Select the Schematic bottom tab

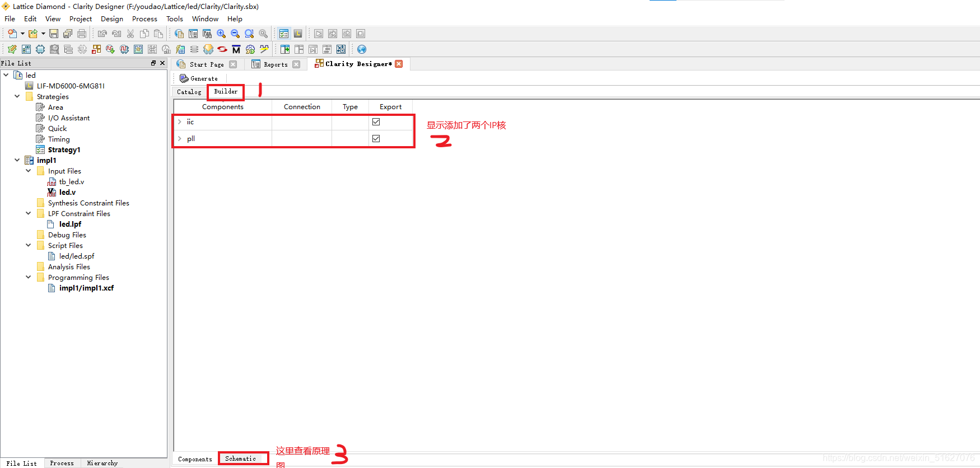[241, 458]
